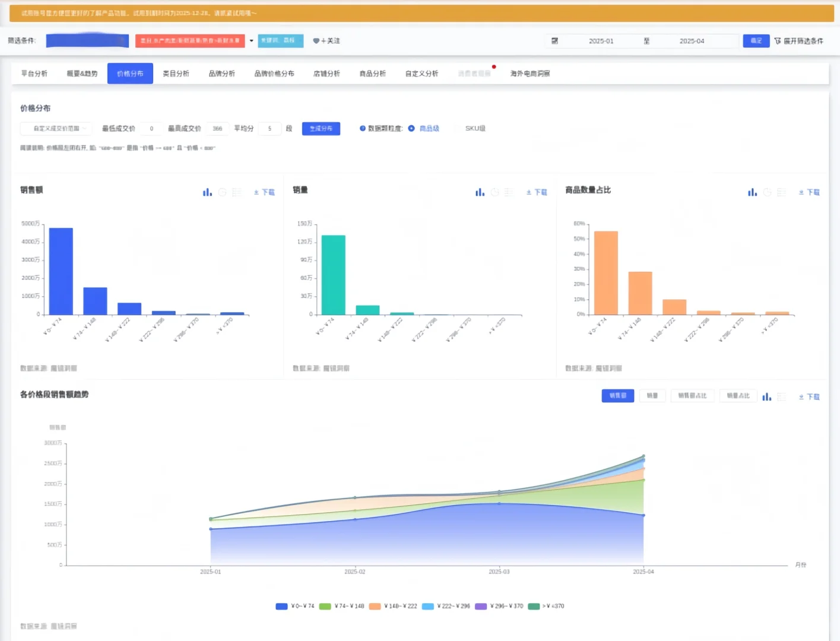Click the filter funnel icon beside 展开筛选条件

point(778,41)
